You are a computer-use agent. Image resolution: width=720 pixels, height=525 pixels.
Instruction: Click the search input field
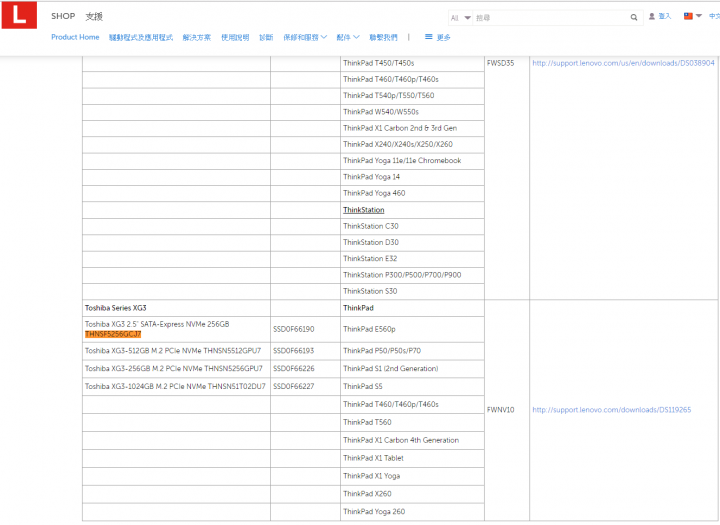click(x=551, y=18)
